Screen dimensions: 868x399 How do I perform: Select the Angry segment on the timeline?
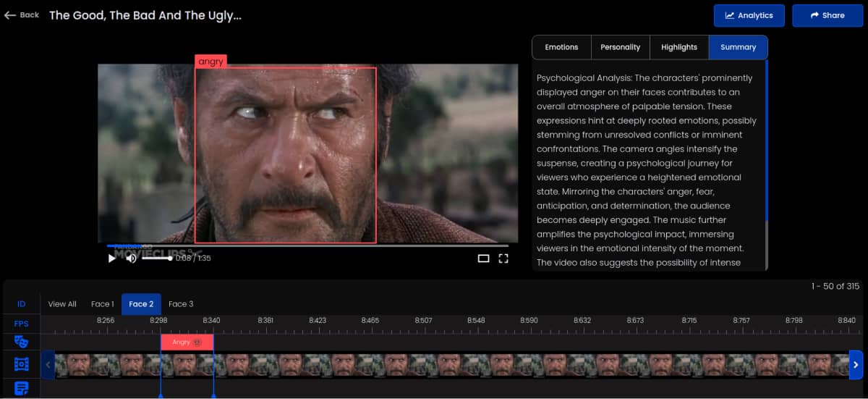click(187, 342)
